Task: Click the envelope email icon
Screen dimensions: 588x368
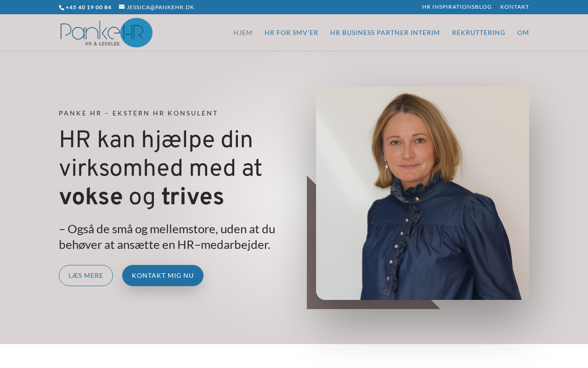Action: tap(122, 7)
